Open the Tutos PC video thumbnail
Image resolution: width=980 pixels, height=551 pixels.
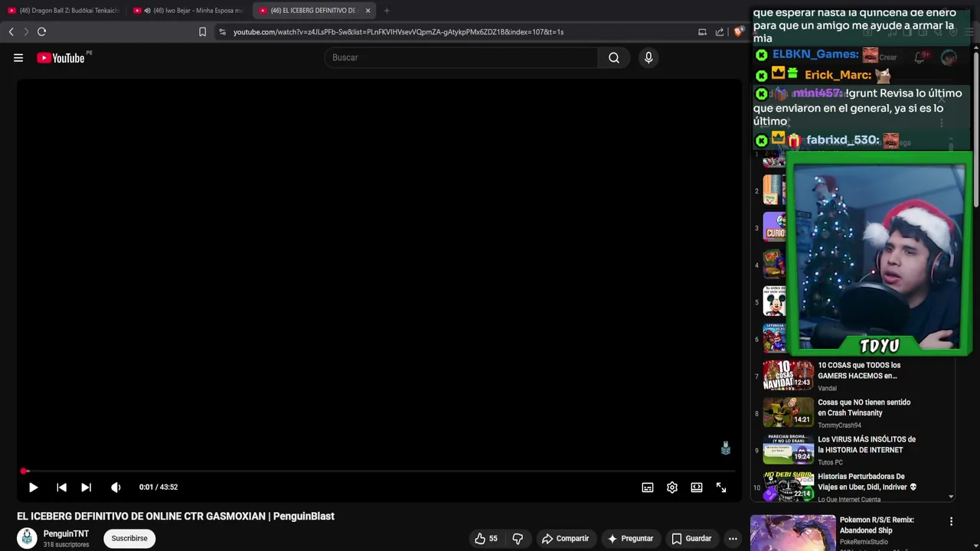788,449
